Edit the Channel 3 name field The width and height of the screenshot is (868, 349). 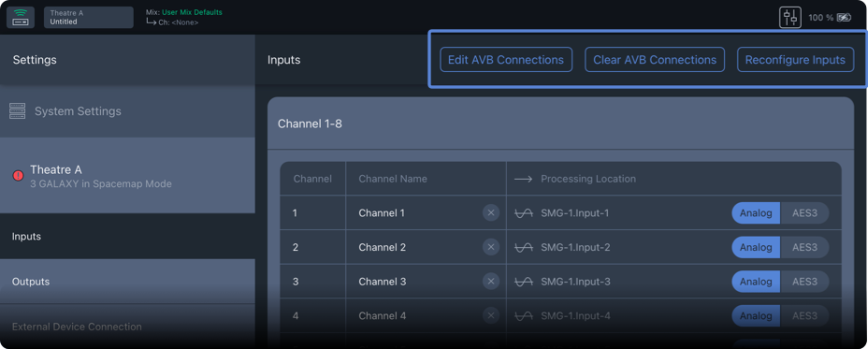tap(426, 282)
